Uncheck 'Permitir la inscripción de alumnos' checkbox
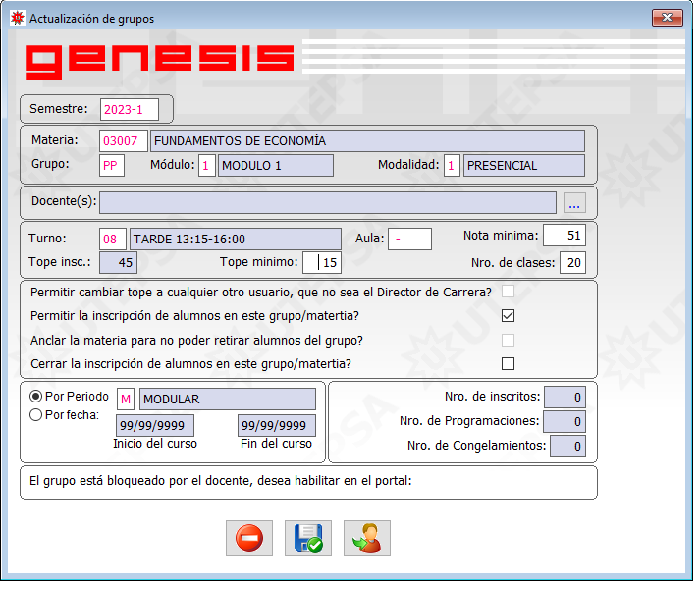This screenshot has height=589, width=700. (x=508, y=316)
